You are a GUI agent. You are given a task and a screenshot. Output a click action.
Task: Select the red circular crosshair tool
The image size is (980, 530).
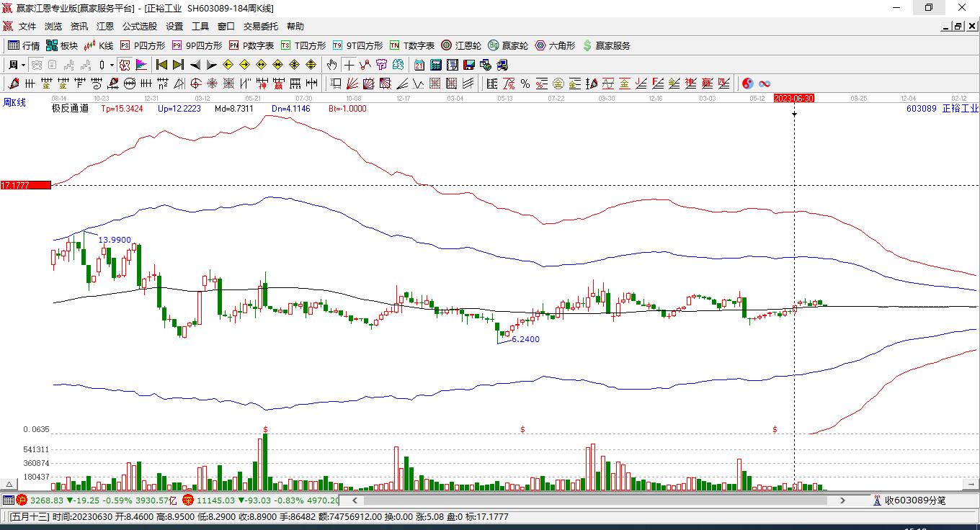(195, 84)
